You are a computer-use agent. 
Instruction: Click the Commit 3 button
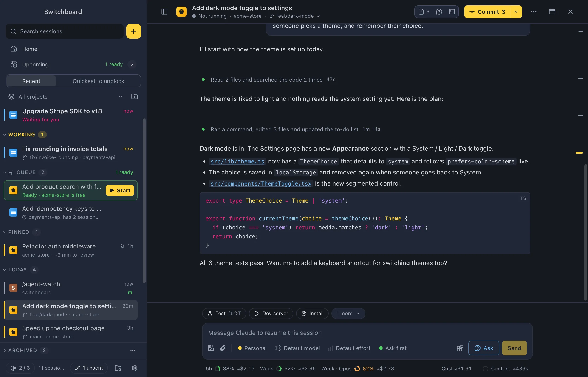pyautogui.click(x=487, y=11)
